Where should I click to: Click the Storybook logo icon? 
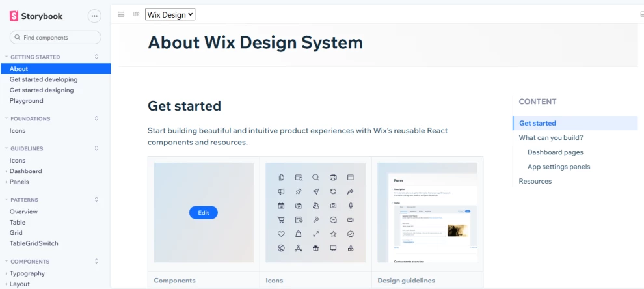pyautogui.click(x=14, y=16)
